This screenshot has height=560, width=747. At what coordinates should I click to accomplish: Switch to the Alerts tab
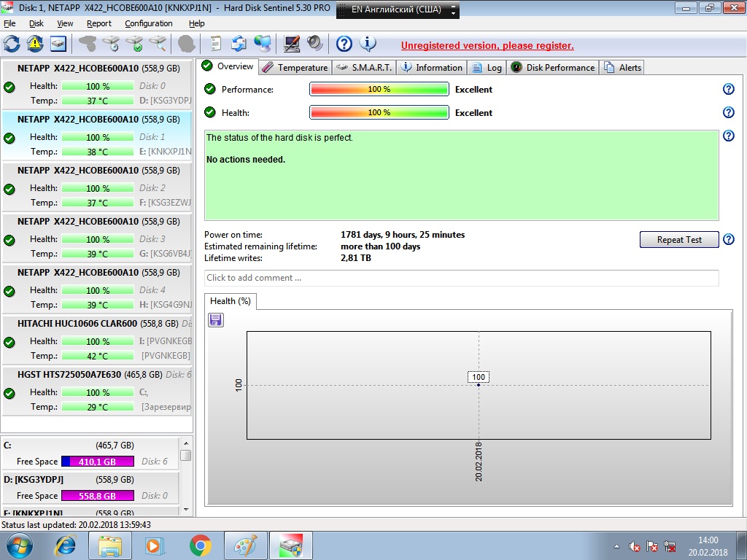622,68
